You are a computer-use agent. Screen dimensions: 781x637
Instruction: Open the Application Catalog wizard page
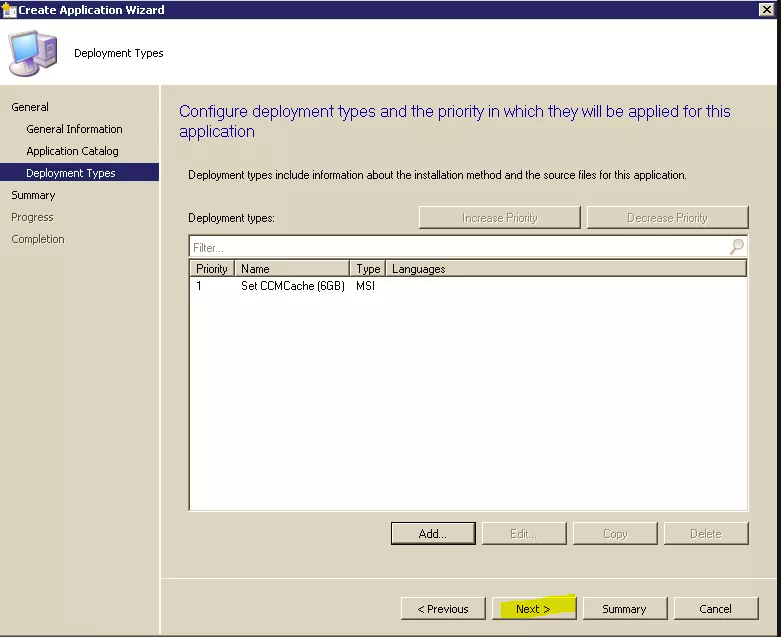point(72,151)
